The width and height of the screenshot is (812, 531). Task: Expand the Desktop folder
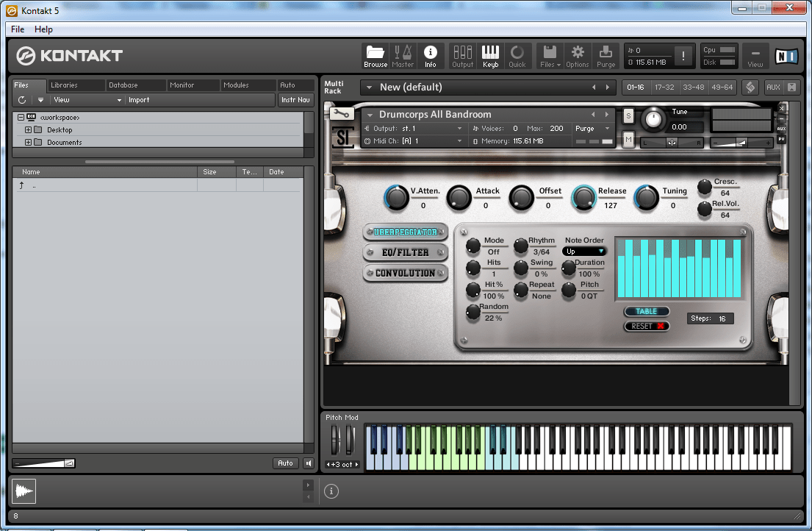click(x=28, y=130)
